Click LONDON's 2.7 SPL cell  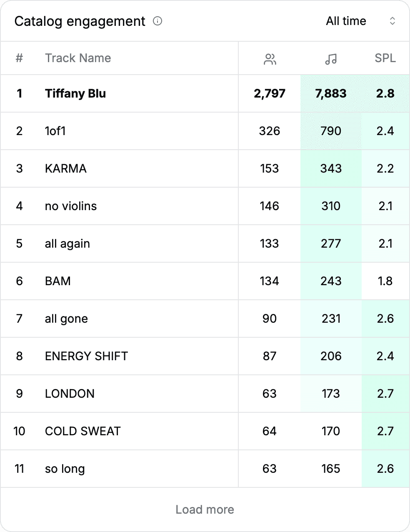click(385, 394)
